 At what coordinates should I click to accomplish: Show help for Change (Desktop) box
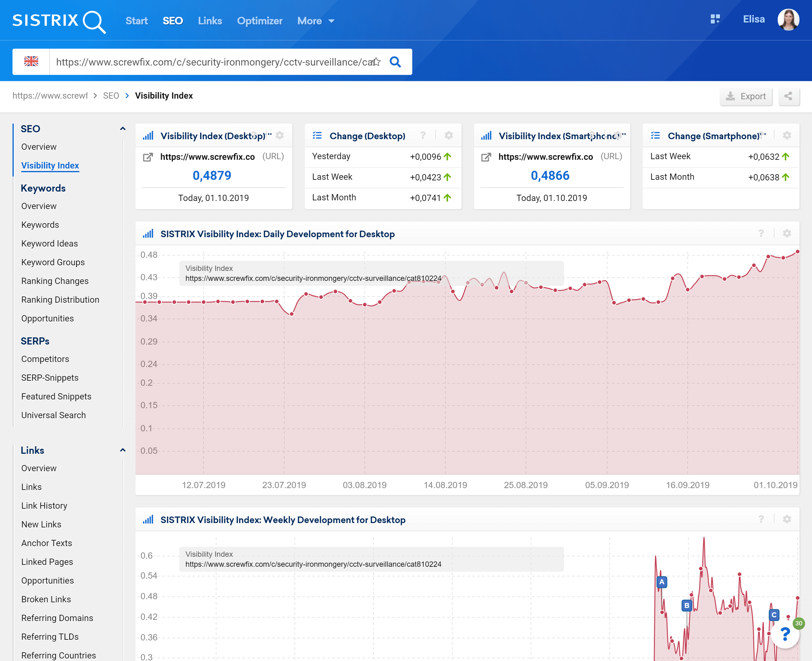tap(423, 135)
